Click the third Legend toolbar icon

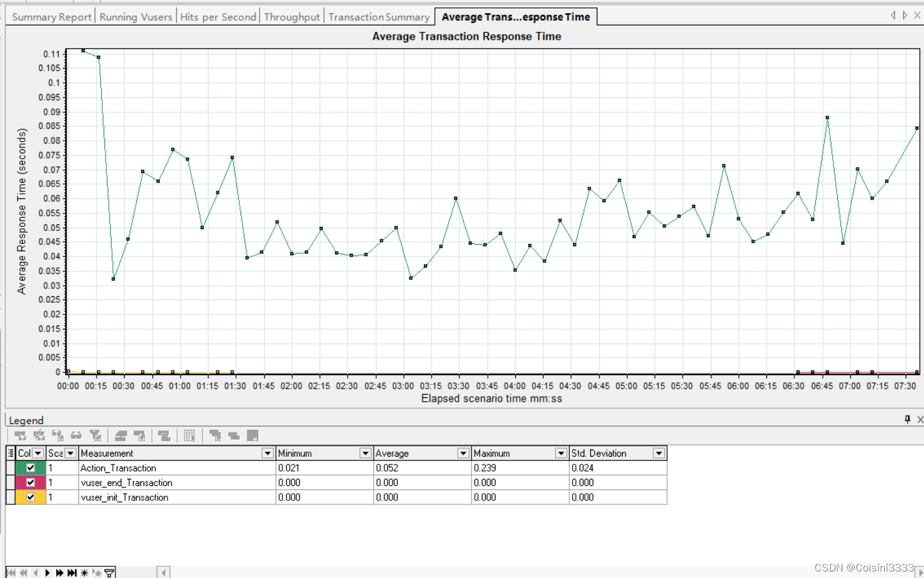click(58, 436)
